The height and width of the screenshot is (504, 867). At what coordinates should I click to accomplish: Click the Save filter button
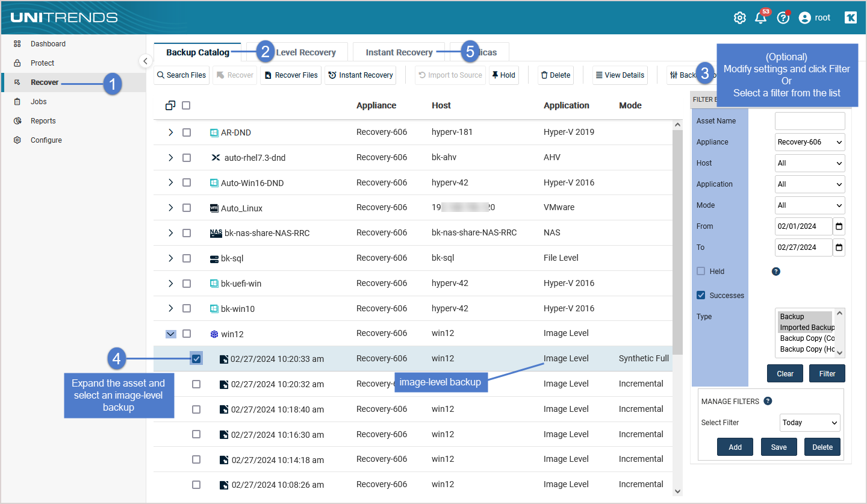[779, 447]
